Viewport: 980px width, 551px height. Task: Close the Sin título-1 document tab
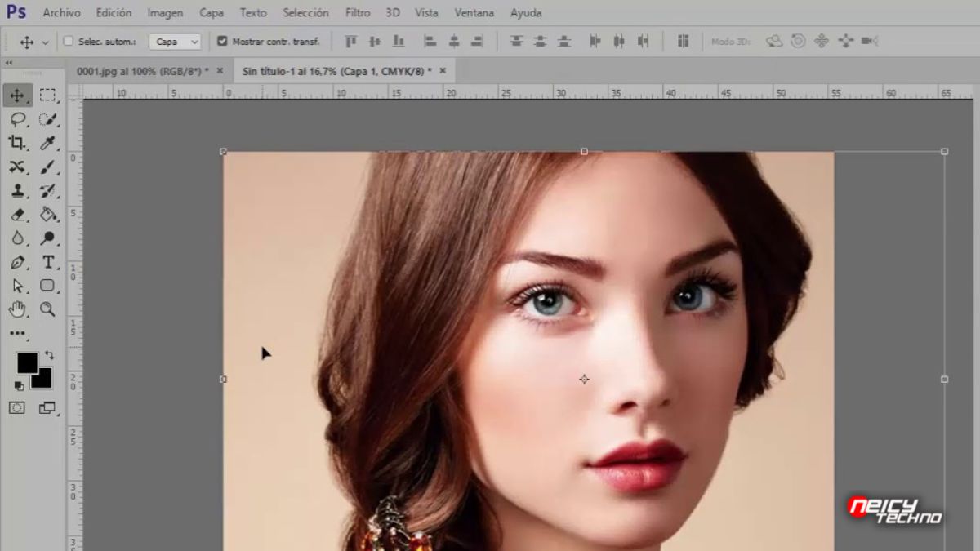[443, 71]
